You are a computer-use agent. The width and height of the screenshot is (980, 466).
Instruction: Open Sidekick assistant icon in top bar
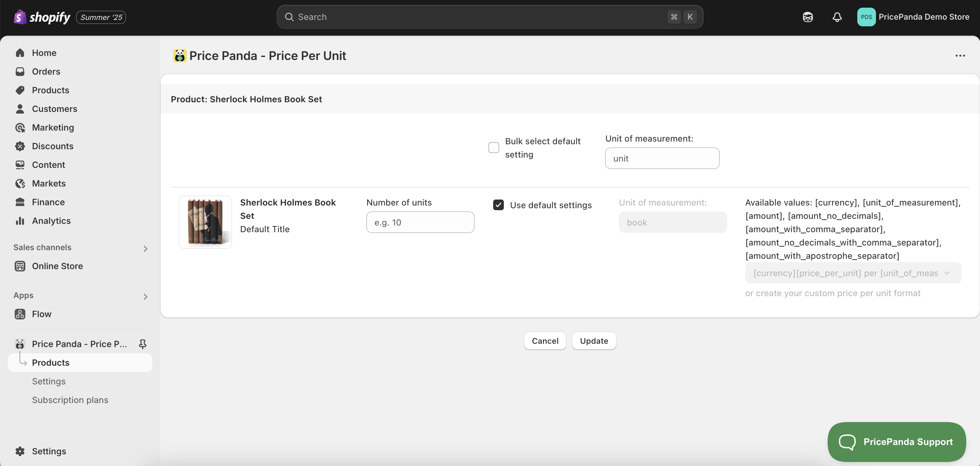pos(808,17)
